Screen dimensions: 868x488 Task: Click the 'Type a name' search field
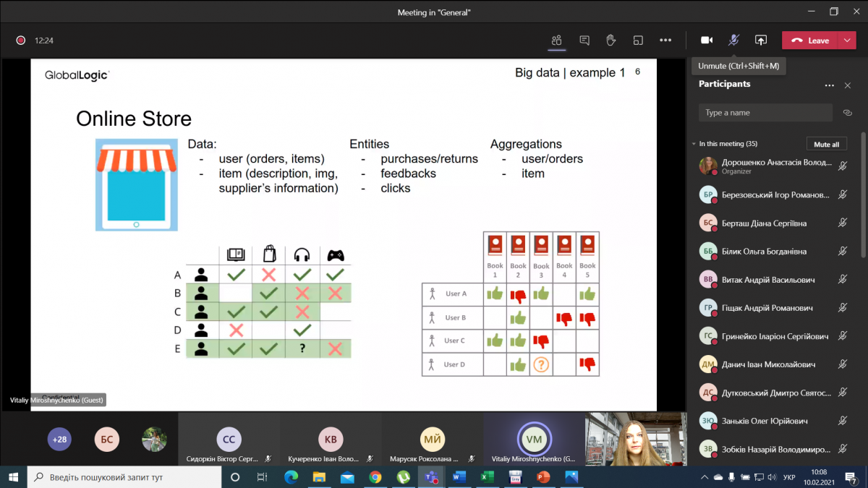pyautogui.click(x=765, y=113)
